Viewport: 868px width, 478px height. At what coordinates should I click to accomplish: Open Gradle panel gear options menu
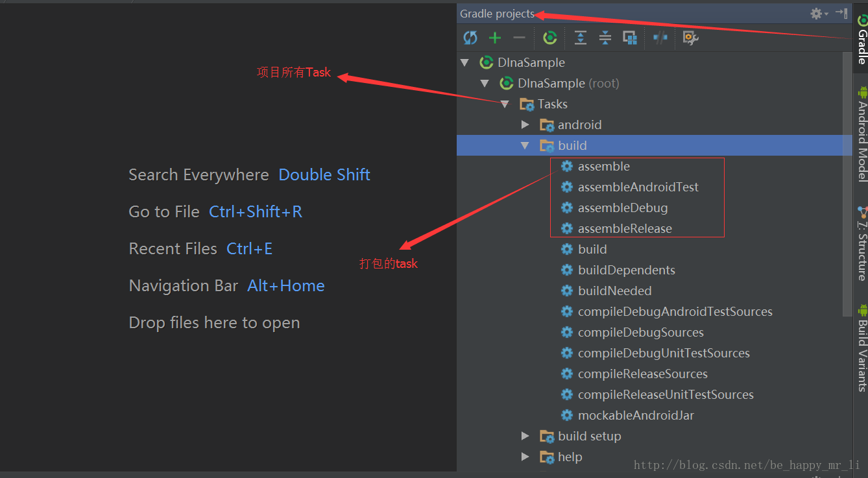(x=819, y=13)
